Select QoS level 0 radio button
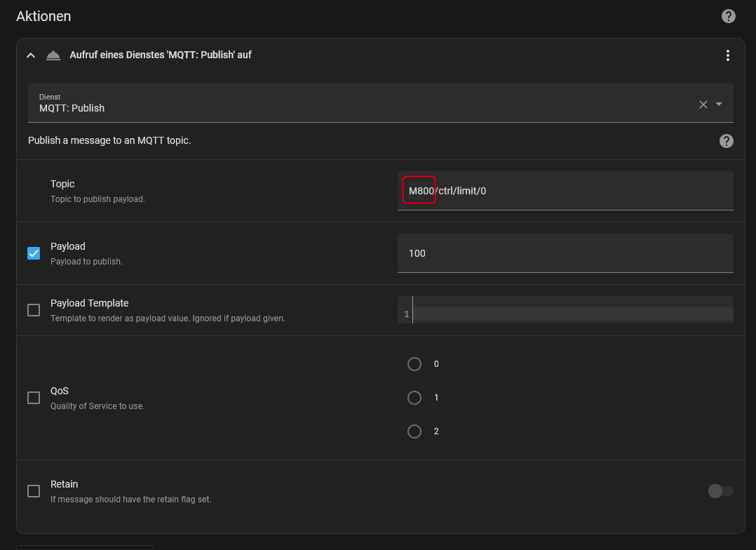 point(414,363)
